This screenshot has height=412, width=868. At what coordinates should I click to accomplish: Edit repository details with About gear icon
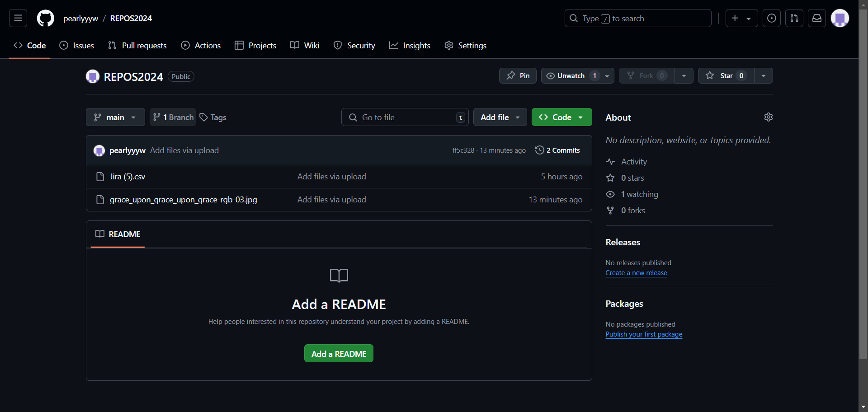[768, 117]
